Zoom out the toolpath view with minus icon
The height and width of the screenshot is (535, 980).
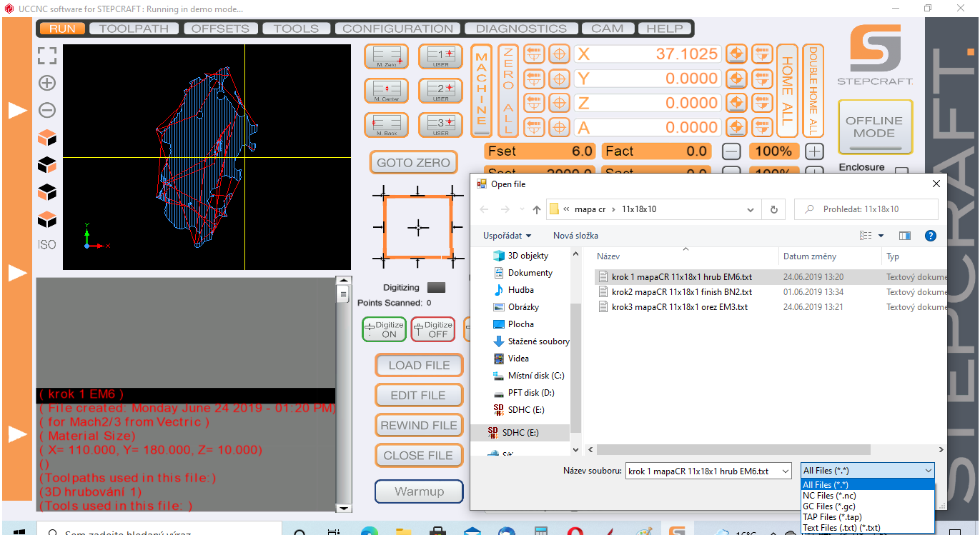47,110
